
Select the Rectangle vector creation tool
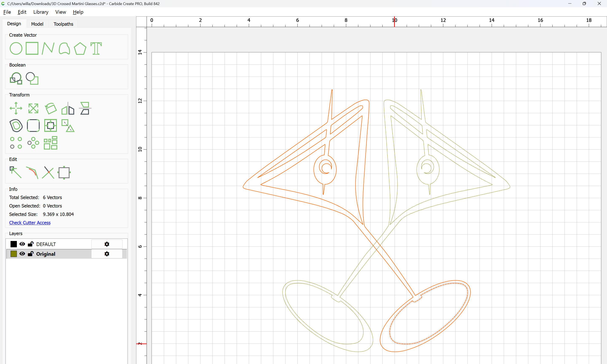32,48
